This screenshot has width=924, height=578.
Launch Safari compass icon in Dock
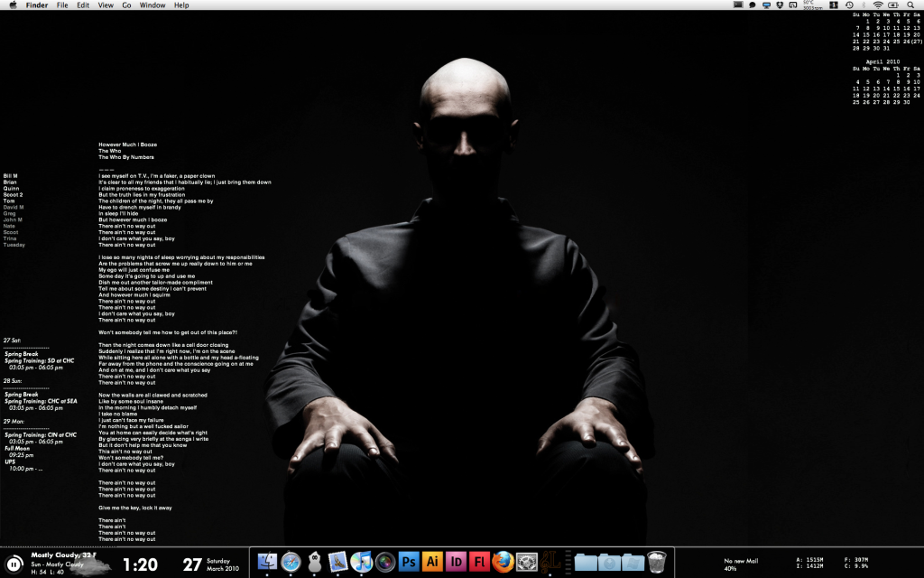pos(291,562)
